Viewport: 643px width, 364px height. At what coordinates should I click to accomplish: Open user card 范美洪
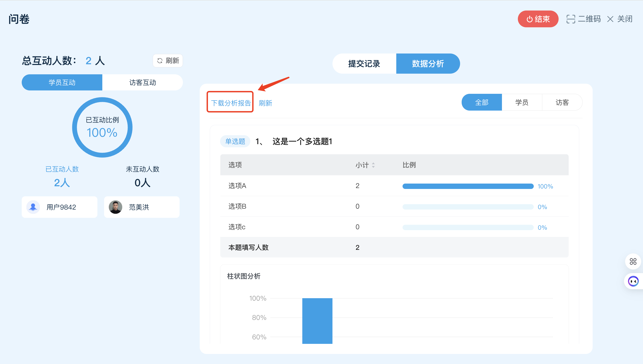(142, 207)
